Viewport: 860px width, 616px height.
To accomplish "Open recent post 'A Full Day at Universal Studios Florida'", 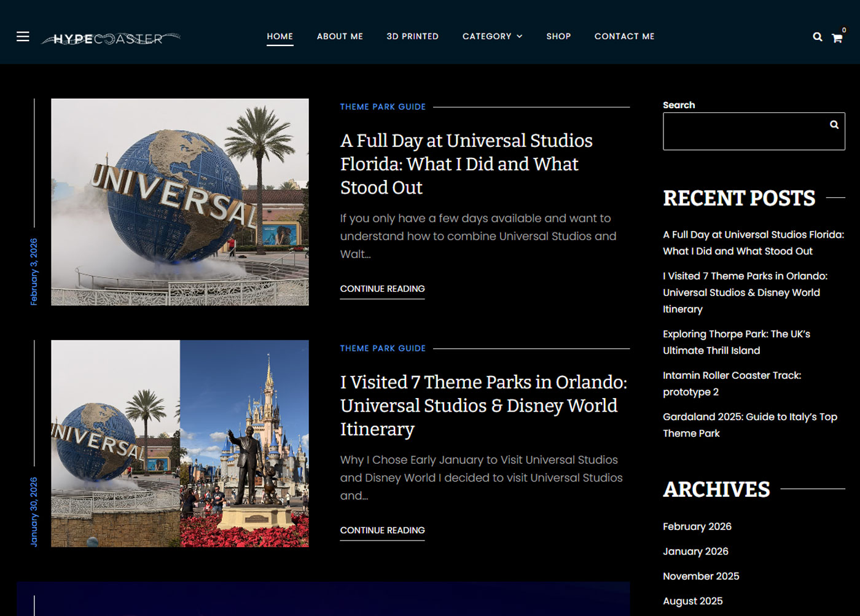I will (753, 243).
